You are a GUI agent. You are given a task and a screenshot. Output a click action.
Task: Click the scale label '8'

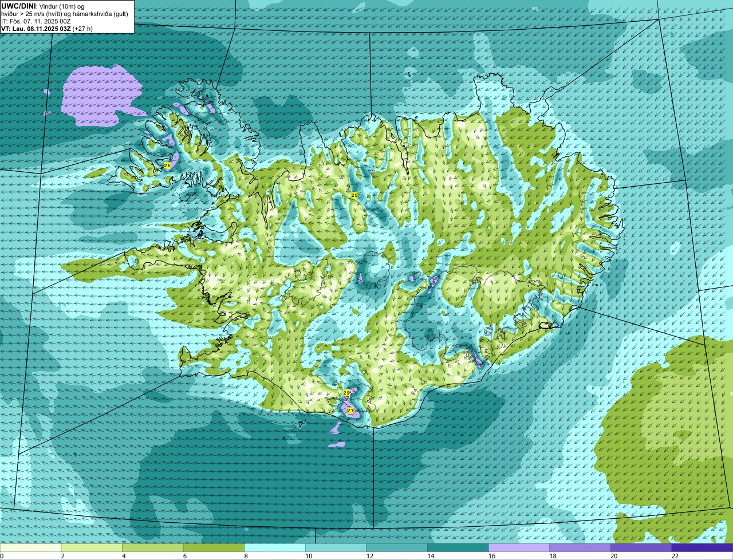(246, 556)
